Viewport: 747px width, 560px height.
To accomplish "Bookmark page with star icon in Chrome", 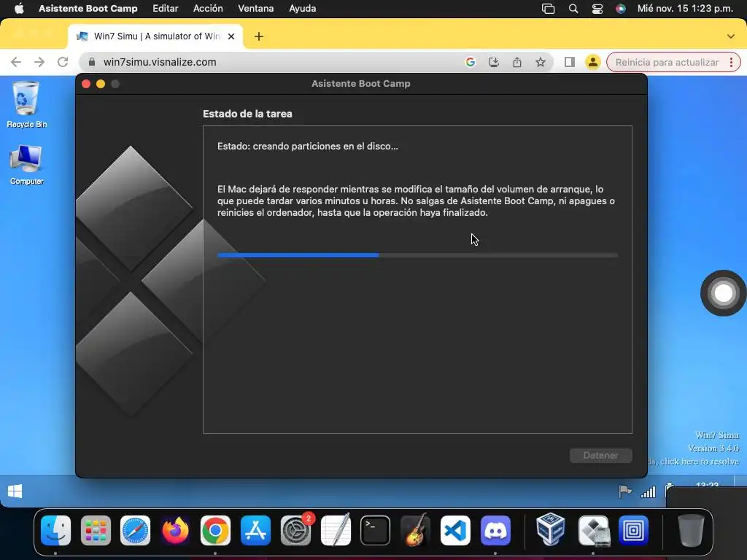I will tap(541, 62).
